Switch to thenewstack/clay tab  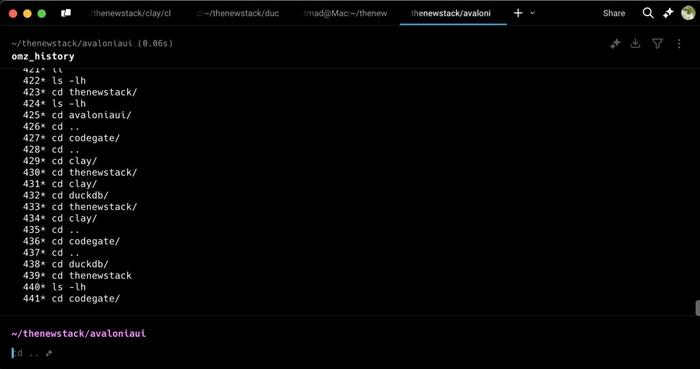[x=132, y=13]
